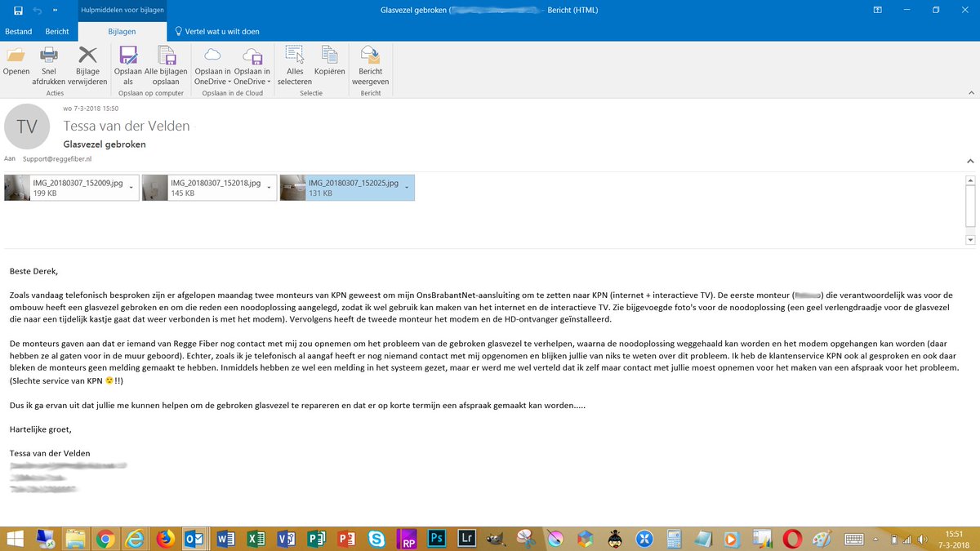Open Paint palette icon on the taskbar
The width and height of the screenshot is (980, 551).
(821, 538)
